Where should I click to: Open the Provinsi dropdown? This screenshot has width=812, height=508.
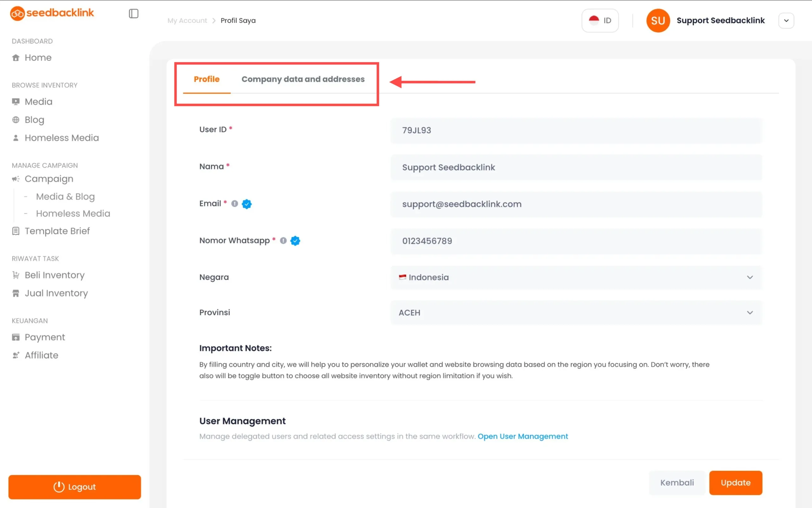tap(576, 313)
